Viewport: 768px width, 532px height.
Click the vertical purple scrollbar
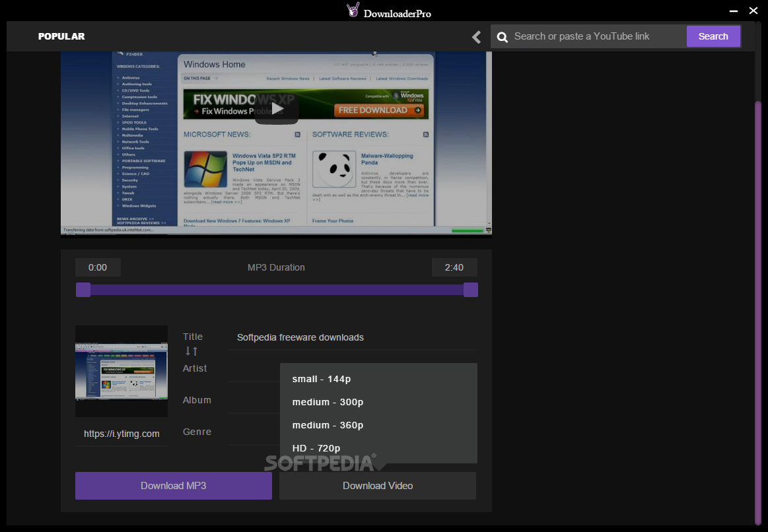(x=758, y=314)
